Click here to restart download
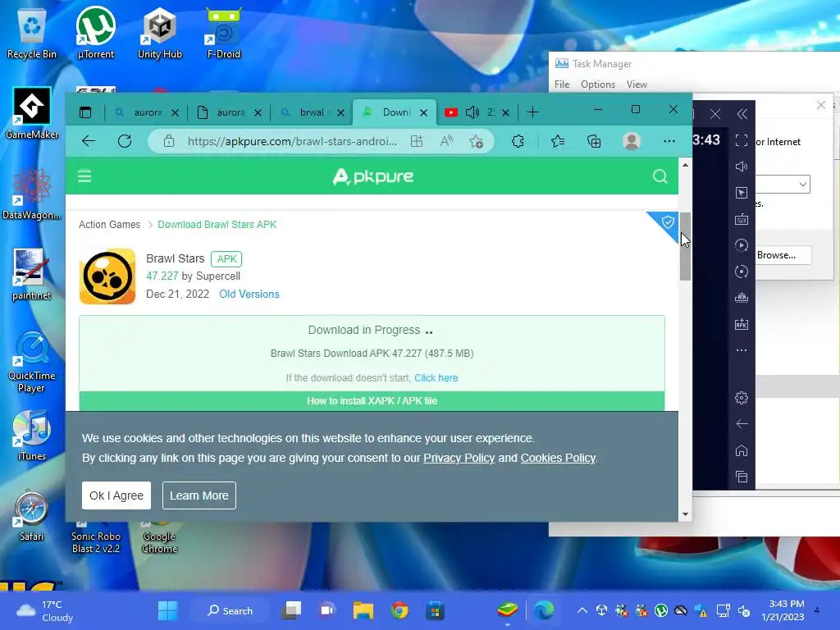Image resolution: width=840 pixels, height=630 pixels. [436, 377]
